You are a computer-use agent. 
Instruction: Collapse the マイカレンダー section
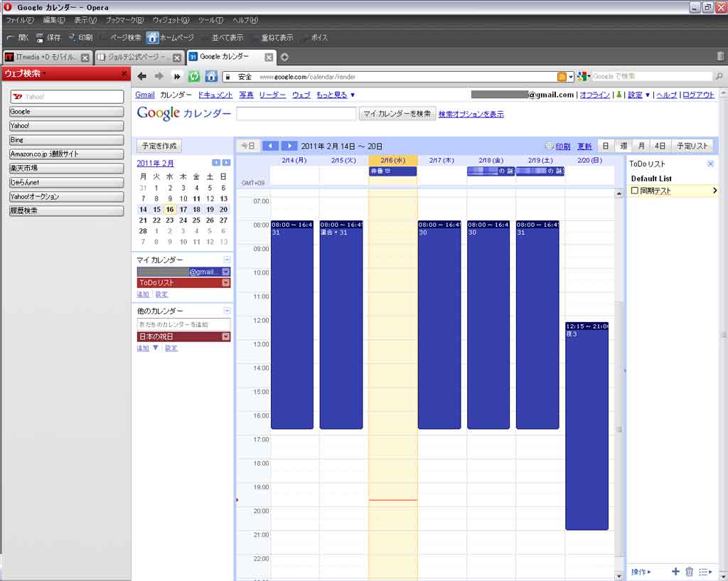[227, 260]
